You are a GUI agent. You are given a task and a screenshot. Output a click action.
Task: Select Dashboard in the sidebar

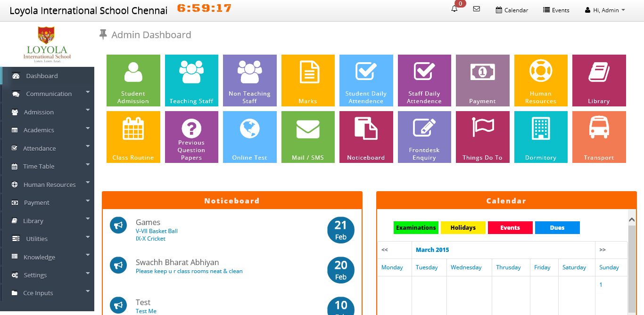(42, 76)
